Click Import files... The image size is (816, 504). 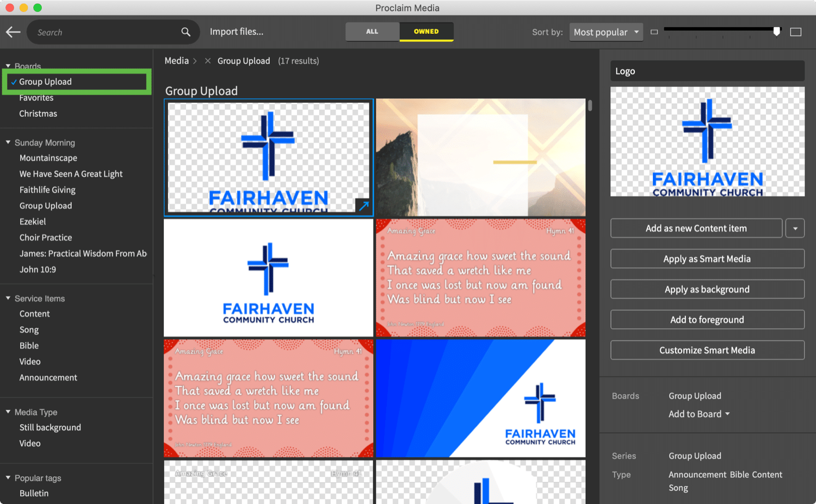coord(237,32)
